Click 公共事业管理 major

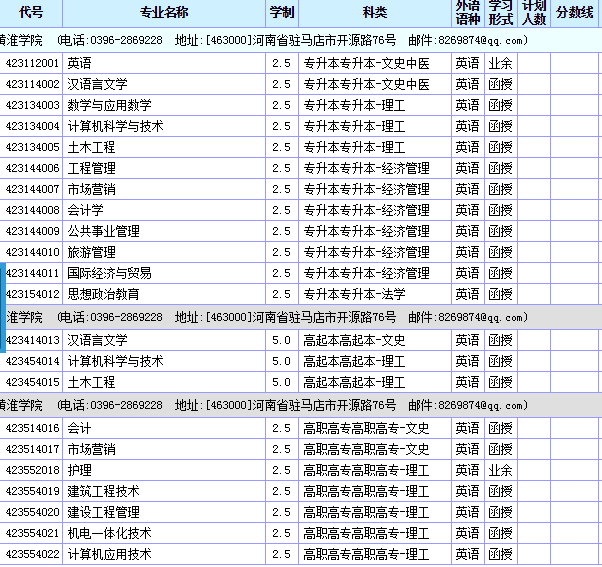103,231
